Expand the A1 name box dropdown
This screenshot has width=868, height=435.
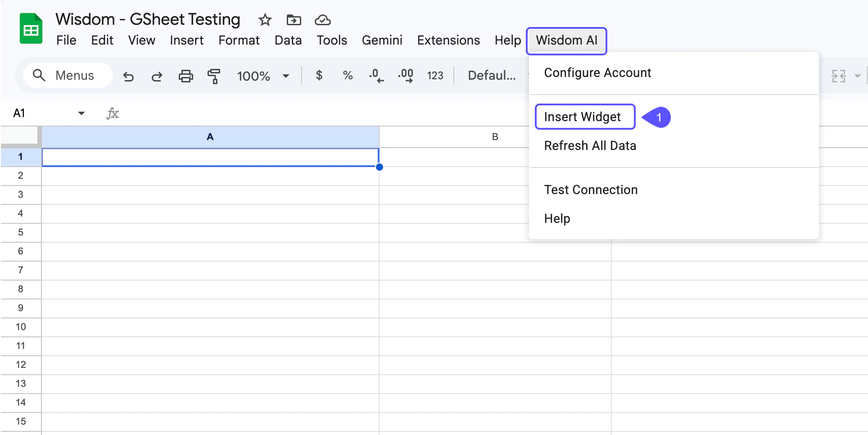(x=81, y=113)
